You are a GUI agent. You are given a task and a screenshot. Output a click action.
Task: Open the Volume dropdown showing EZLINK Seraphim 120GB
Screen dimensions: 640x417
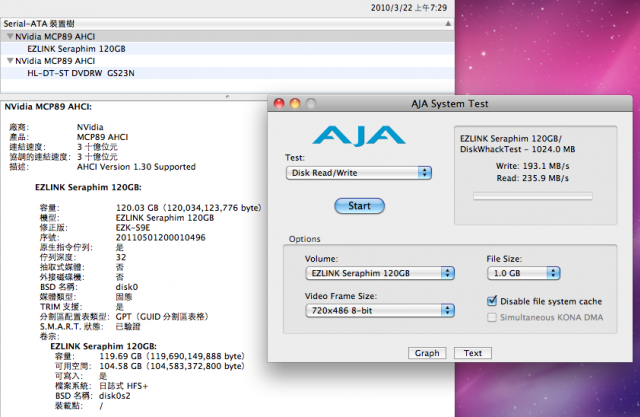click(x=380, y=273)
